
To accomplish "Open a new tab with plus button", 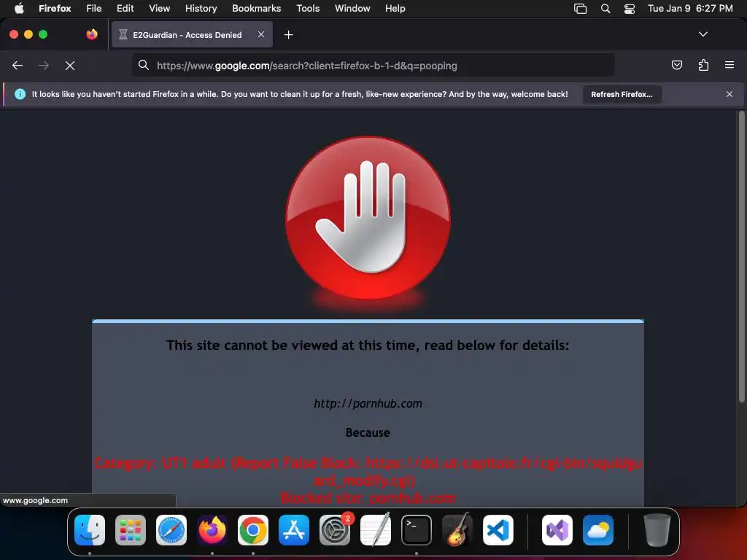I will 288,35.
